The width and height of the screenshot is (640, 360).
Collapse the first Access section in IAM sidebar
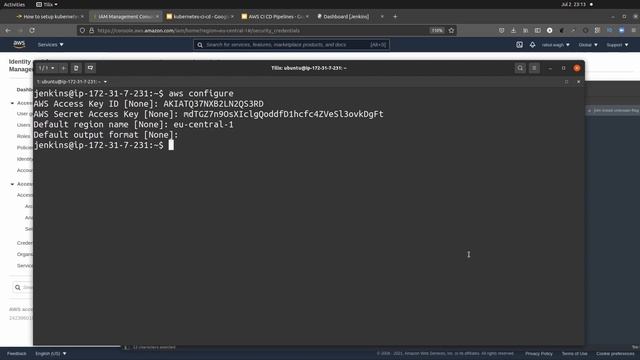coord(12,103)
